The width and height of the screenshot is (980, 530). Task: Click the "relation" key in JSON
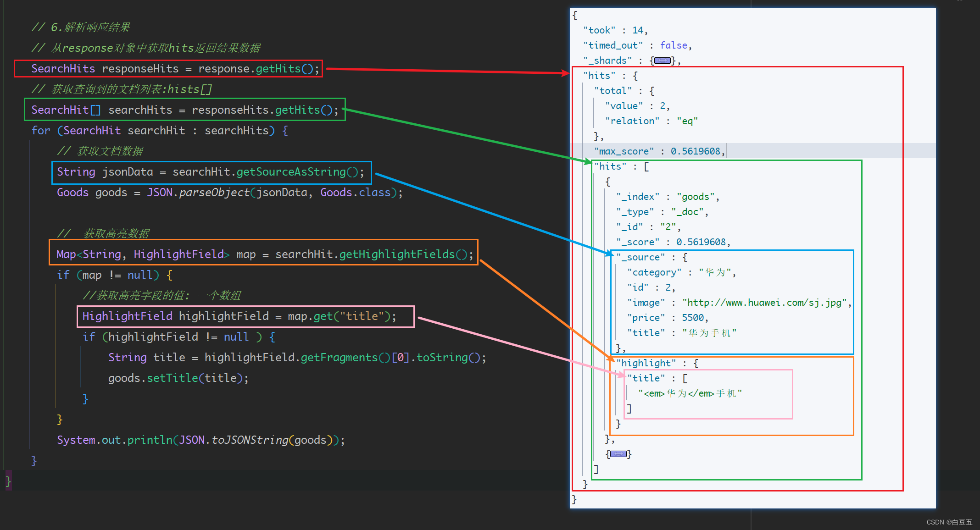632,121
